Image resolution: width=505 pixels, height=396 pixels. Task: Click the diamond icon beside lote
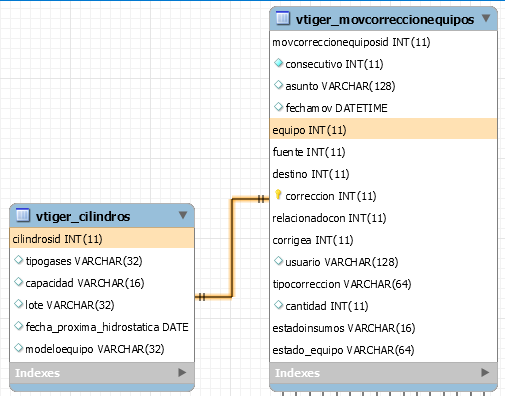[x=18, y=304]
